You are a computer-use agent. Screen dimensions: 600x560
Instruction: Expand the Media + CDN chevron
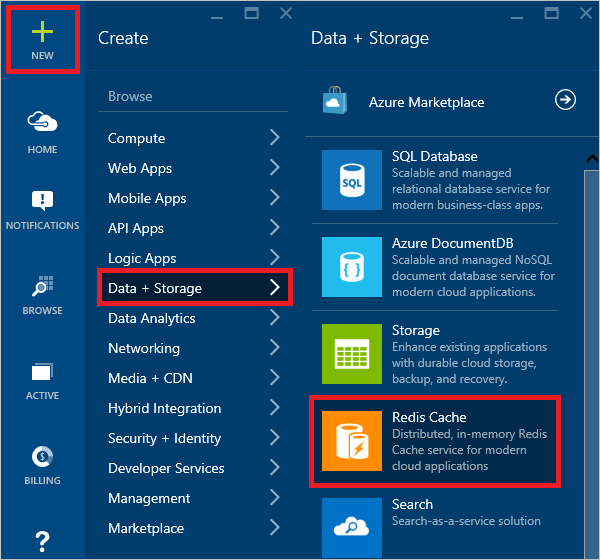click(275, 377)
